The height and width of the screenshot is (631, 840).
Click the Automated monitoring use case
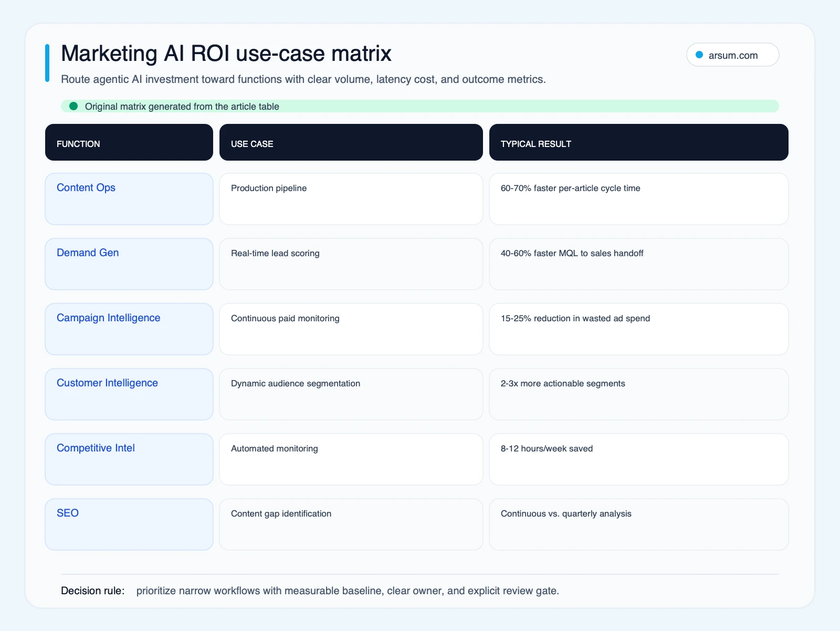351,459
